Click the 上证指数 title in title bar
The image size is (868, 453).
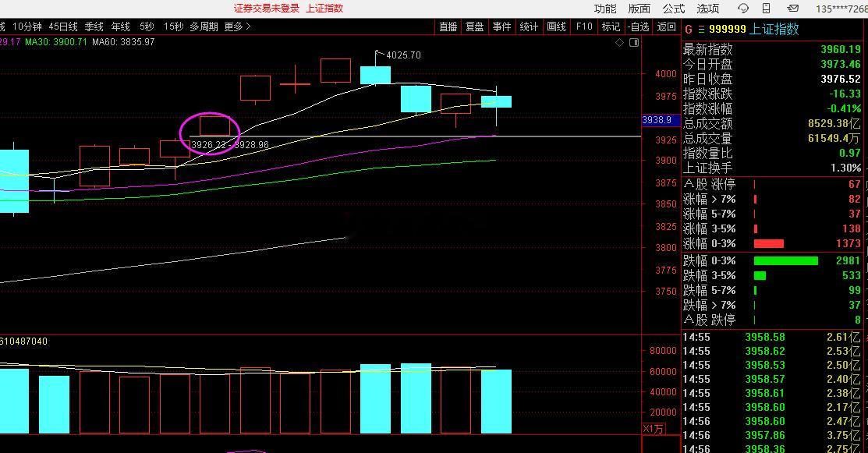click(324, 9)
